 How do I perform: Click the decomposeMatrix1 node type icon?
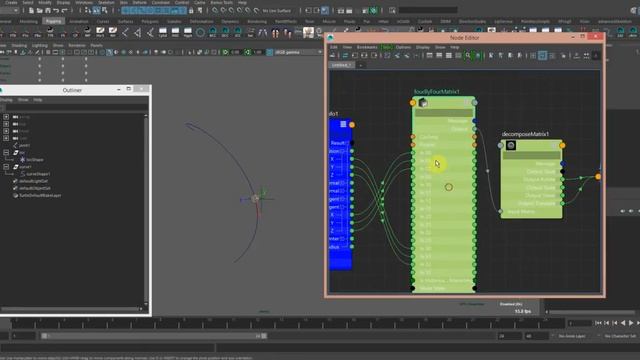coord(511,145)
